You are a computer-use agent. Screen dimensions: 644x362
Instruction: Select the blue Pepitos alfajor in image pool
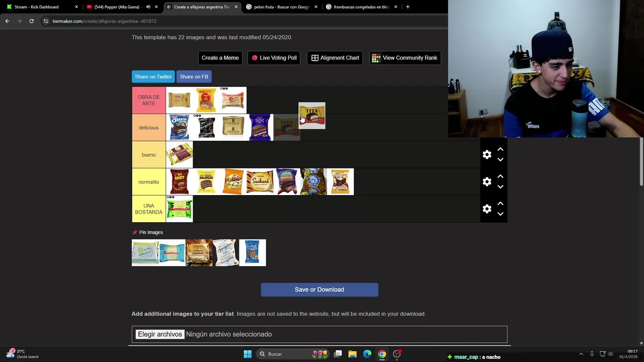pos(253,253)
